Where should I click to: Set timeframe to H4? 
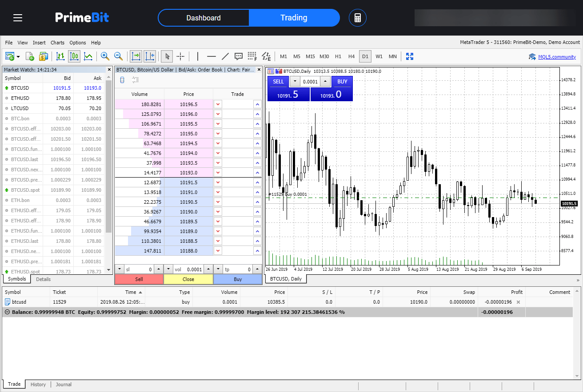[x=351, y=56]
